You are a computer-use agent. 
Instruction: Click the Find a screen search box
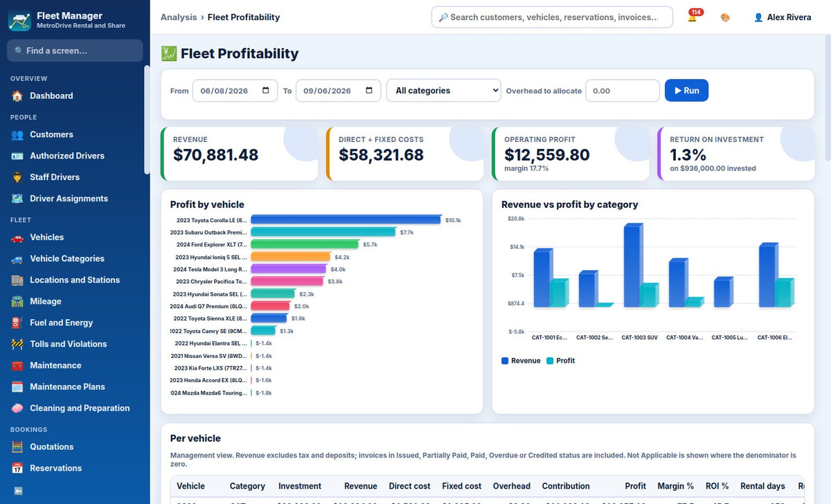[x=75, y=51]
